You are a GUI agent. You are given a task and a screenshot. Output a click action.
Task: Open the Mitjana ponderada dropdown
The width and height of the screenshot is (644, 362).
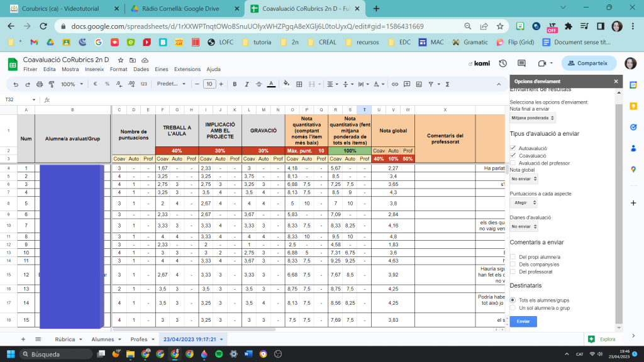[x=533, y=118]
